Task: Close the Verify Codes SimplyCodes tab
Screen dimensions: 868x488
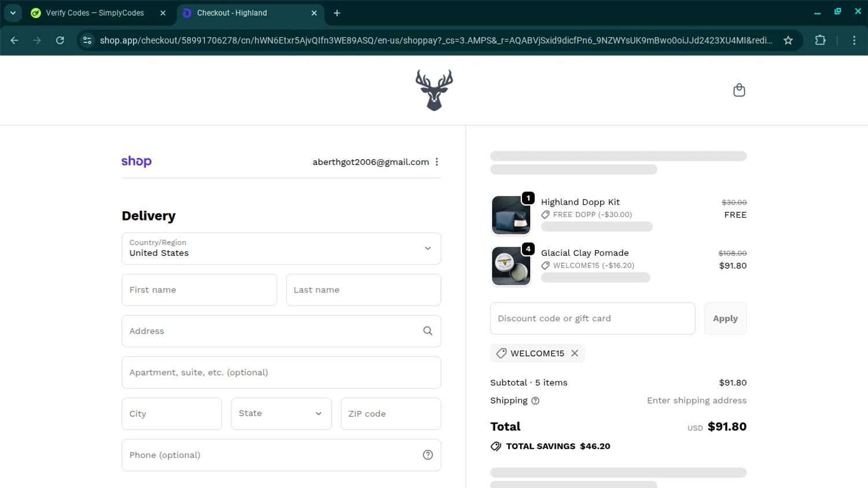Action: (x=163, y=13)
